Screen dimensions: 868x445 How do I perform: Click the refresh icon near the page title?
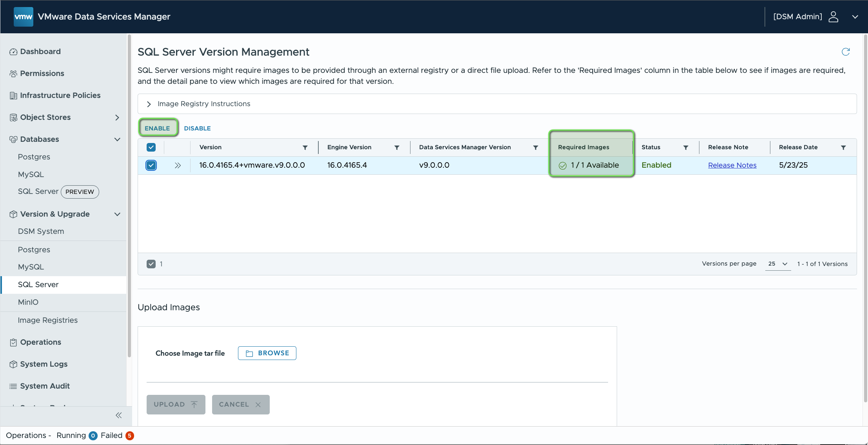(x=846, y=52)
